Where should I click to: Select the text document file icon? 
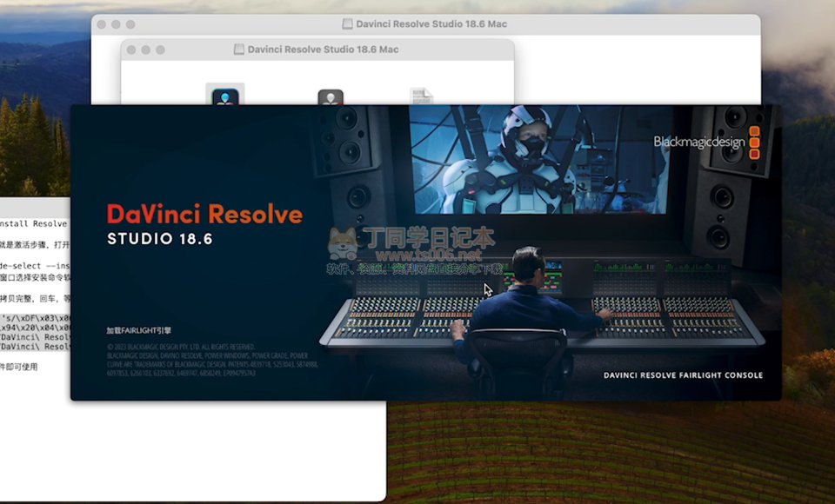421,96
